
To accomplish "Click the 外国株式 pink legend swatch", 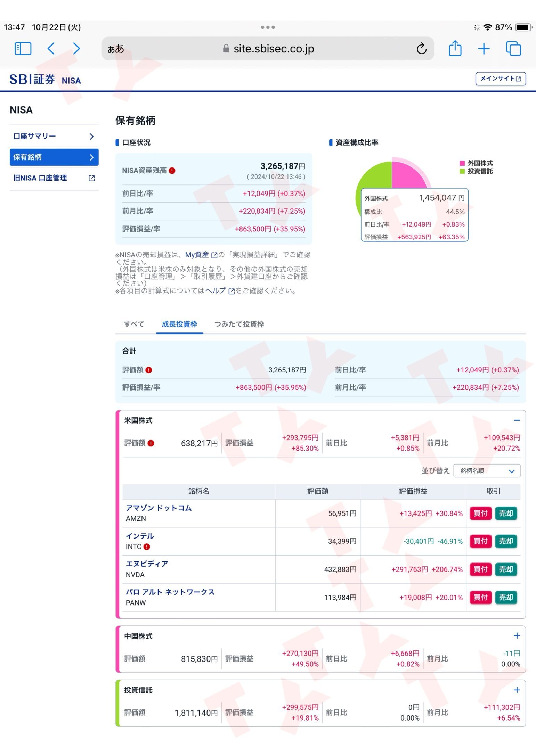I will click(462, 163).
